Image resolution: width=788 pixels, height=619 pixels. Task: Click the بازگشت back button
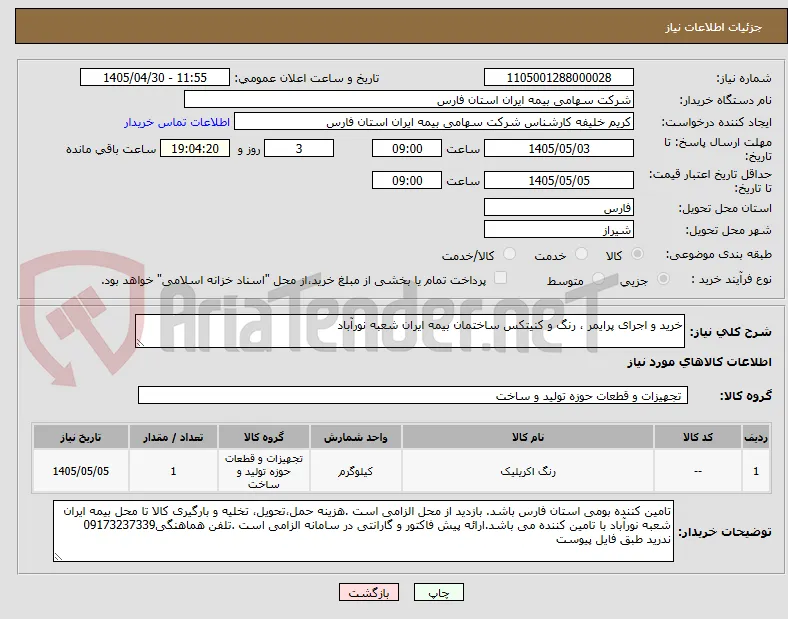tap(369, 592)
